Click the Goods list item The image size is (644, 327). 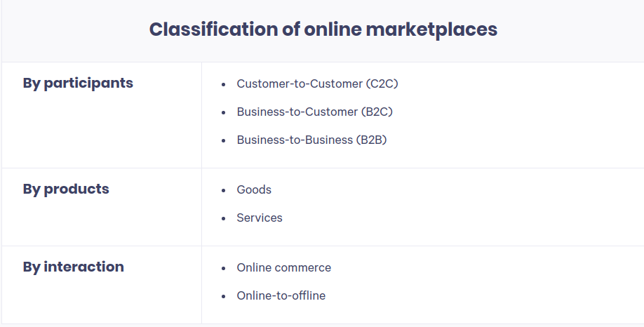[x=254, y=189]
